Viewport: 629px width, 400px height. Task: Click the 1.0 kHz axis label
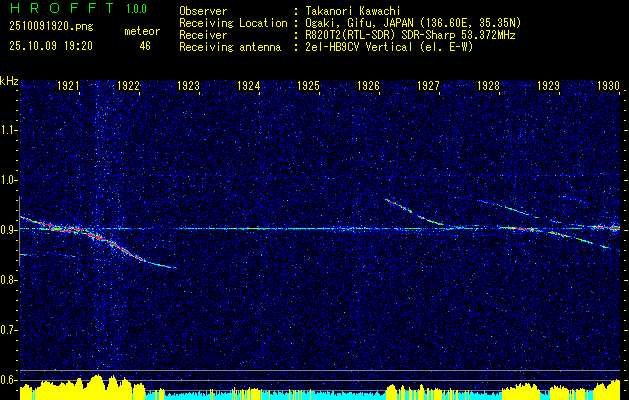(9, 180)
